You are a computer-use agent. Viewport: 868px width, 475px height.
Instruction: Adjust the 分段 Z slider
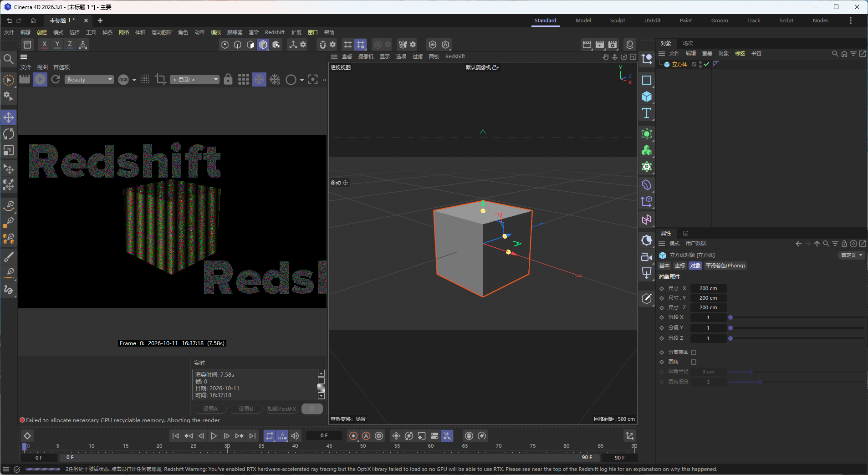[x=797, y=338]
